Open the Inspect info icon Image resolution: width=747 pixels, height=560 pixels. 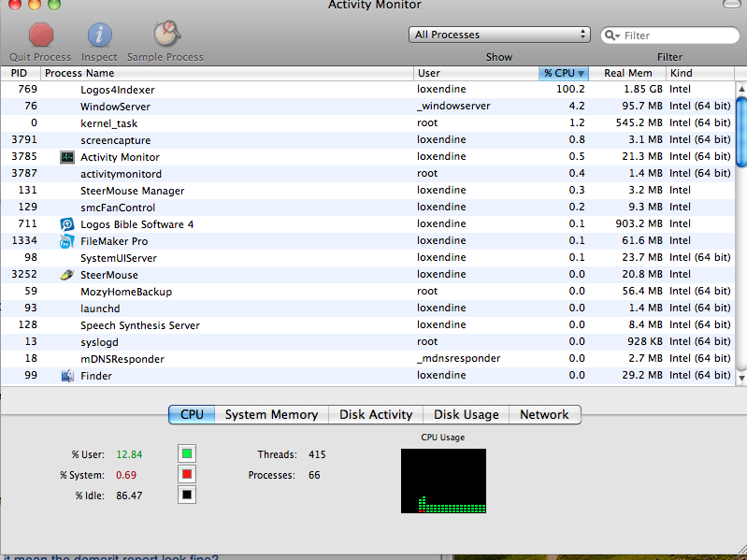coord(99,35)
